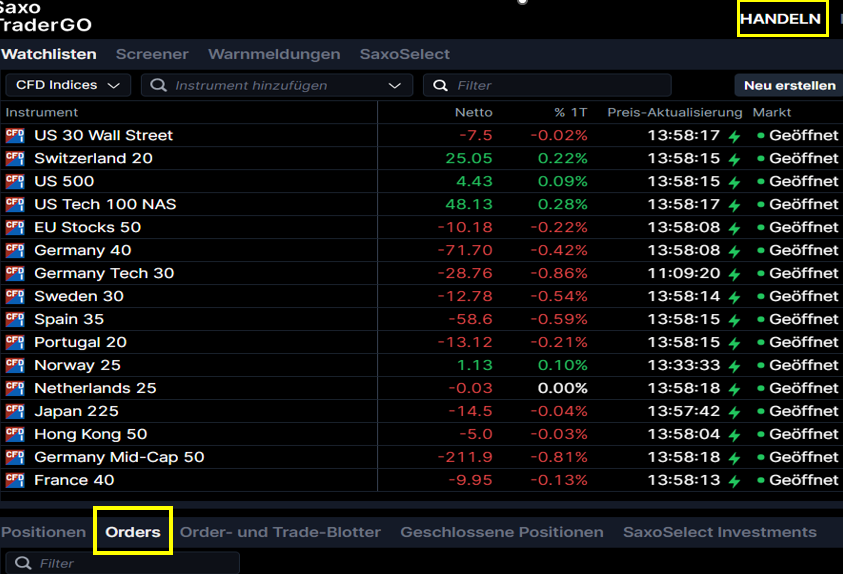The width and height of the screenshot is (843, 574).
Task: Select the EU Stocks 50 instrument name
Action: pos(88,227)
